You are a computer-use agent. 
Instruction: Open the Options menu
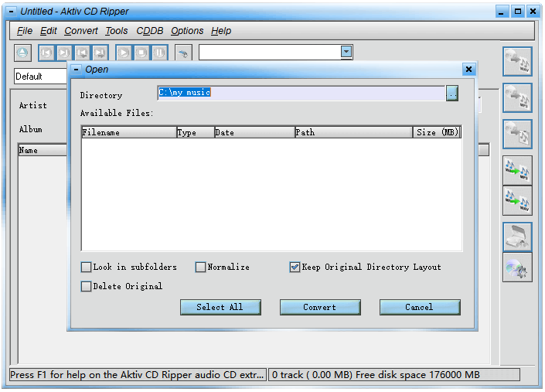pos(187,31)
